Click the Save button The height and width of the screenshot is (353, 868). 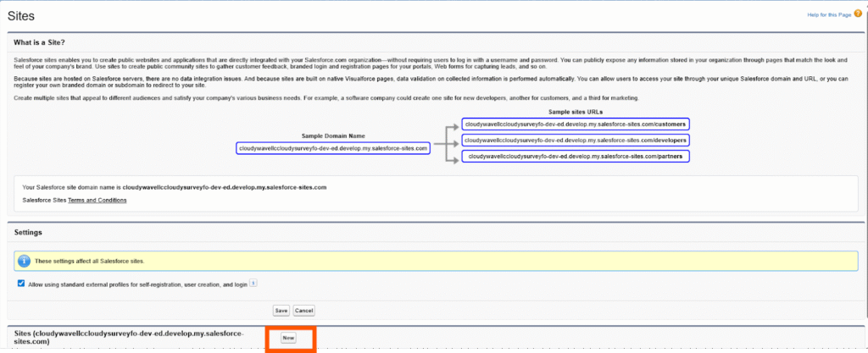(x=281, y=311)
